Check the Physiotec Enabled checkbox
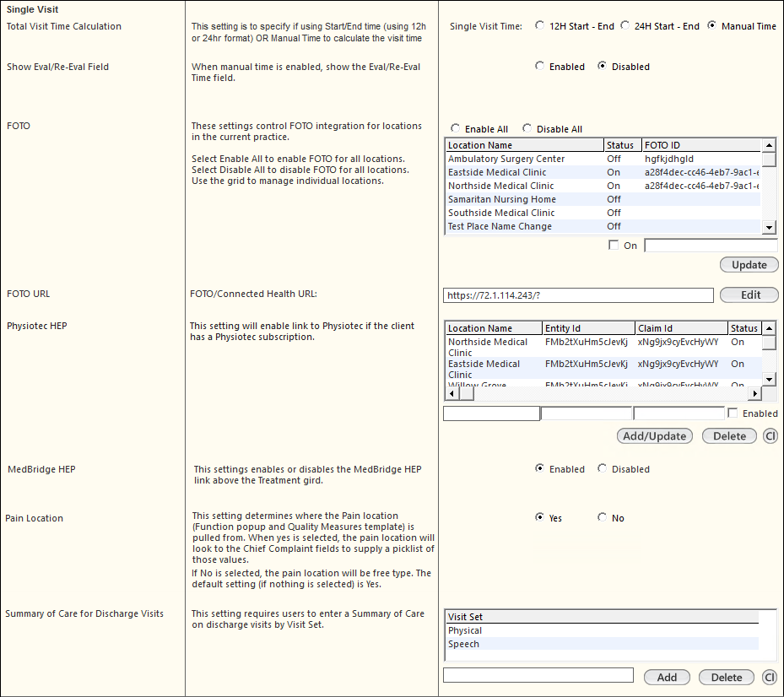 pyautogui.click(x=733, y=413)
